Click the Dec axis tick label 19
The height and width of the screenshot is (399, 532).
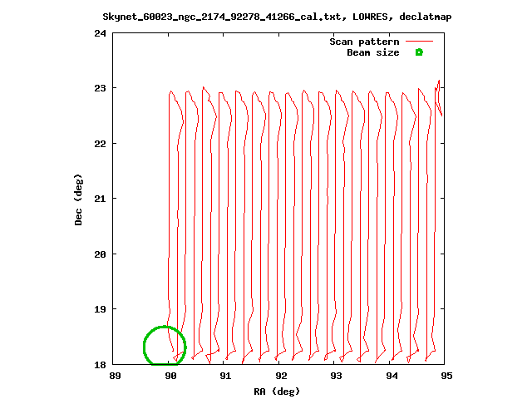(x=100, y=309)
